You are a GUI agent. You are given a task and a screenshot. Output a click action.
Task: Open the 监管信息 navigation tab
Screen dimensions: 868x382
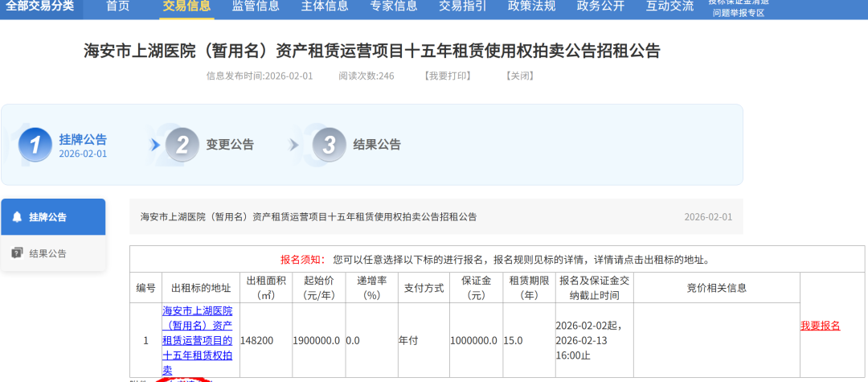click(x=256, y=6)
